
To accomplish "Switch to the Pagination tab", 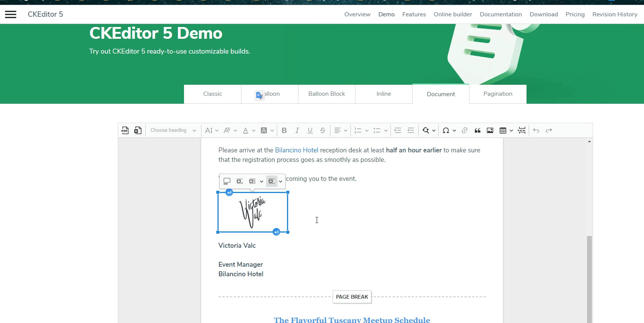I will [x=498, y=94].
